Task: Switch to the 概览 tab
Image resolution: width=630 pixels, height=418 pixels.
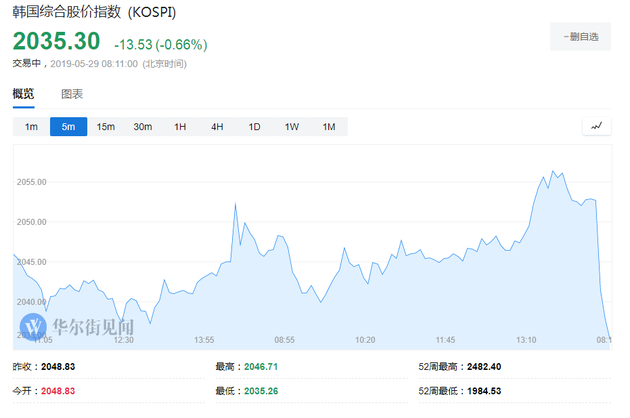Action: coord(23,94)
